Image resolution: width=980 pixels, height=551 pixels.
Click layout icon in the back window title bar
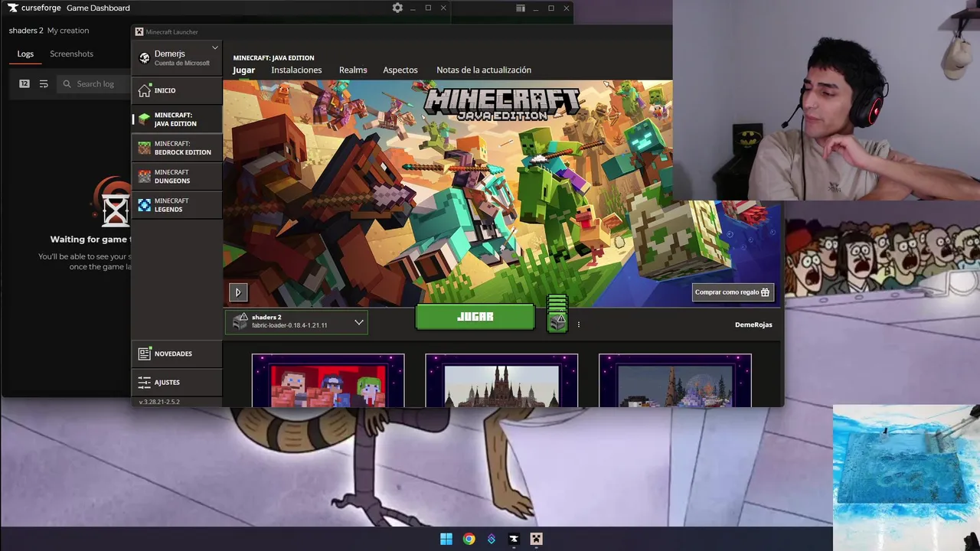pyautogui.click(x=521, y=8)
